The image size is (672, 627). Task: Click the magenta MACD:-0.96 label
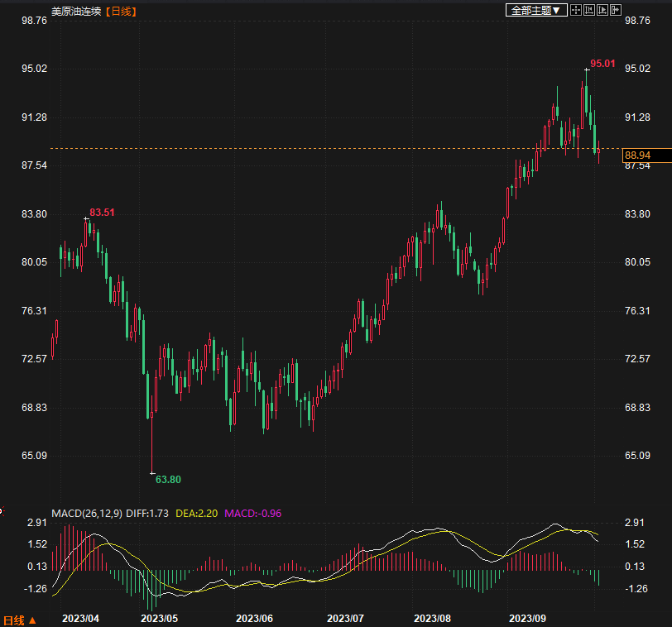pos(252,513)
